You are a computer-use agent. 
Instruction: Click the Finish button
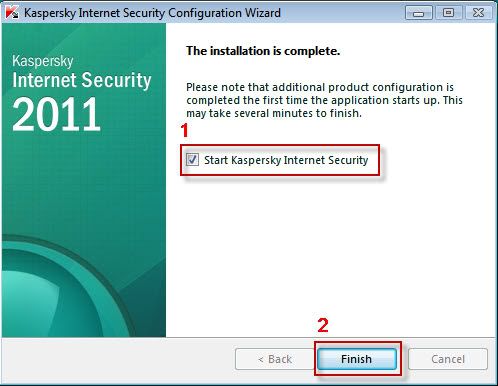point(357,359)
